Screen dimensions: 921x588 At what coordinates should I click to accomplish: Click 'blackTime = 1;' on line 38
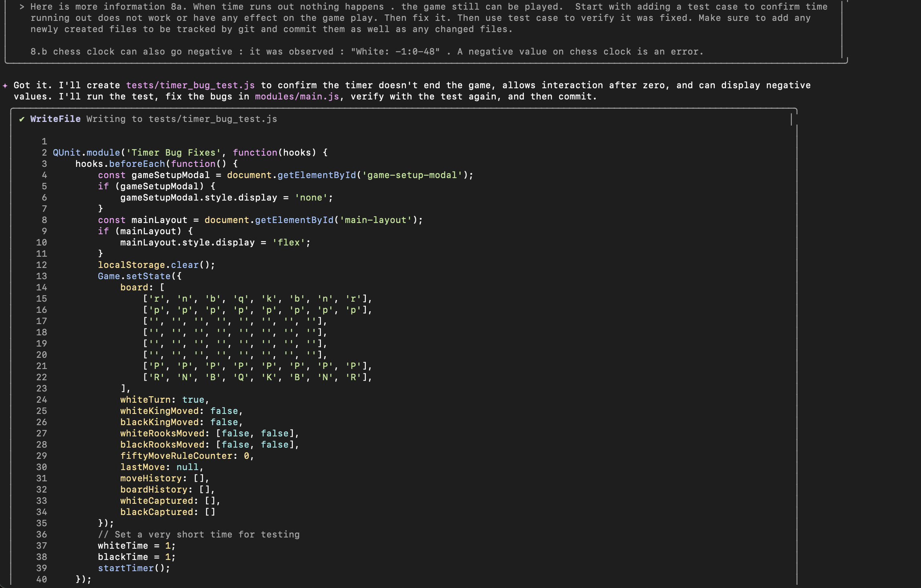tap(137, 557)
